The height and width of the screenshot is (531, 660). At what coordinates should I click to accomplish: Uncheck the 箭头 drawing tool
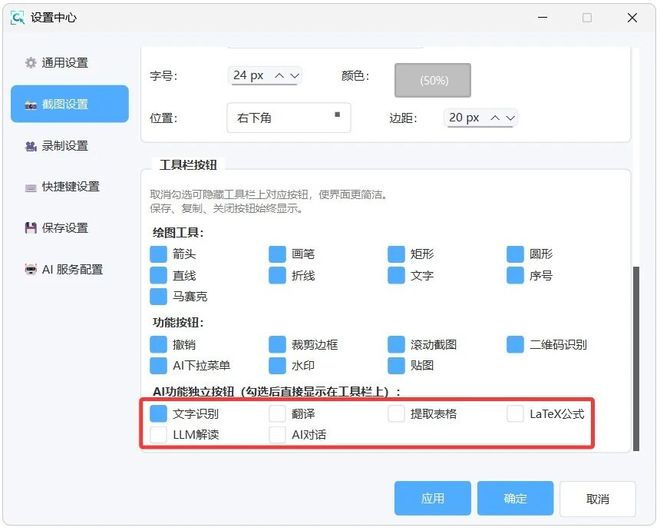(159, 254)
